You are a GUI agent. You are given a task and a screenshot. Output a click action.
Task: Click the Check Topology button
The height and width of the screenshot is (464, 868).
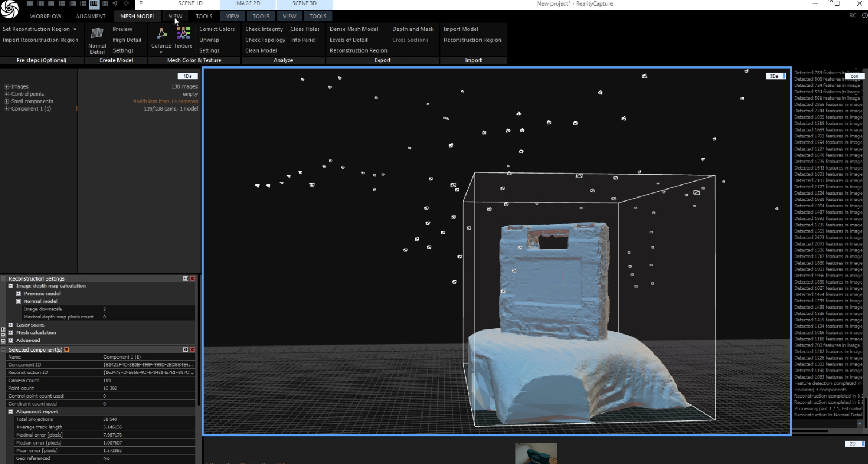coord(265,40)
